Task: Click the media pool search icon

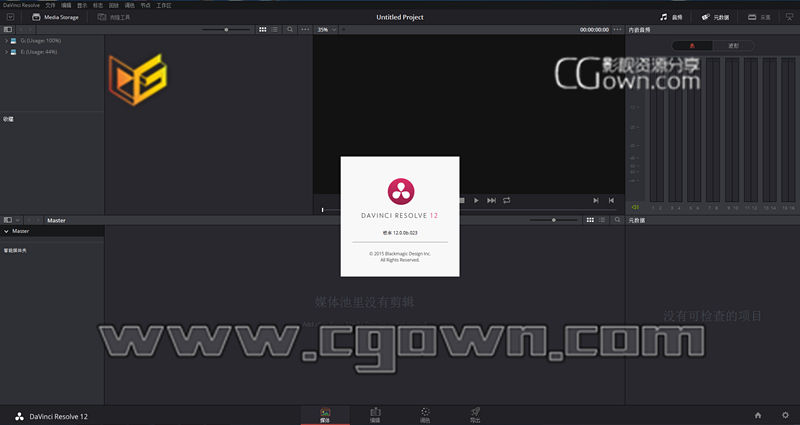Action: [617, 220]
